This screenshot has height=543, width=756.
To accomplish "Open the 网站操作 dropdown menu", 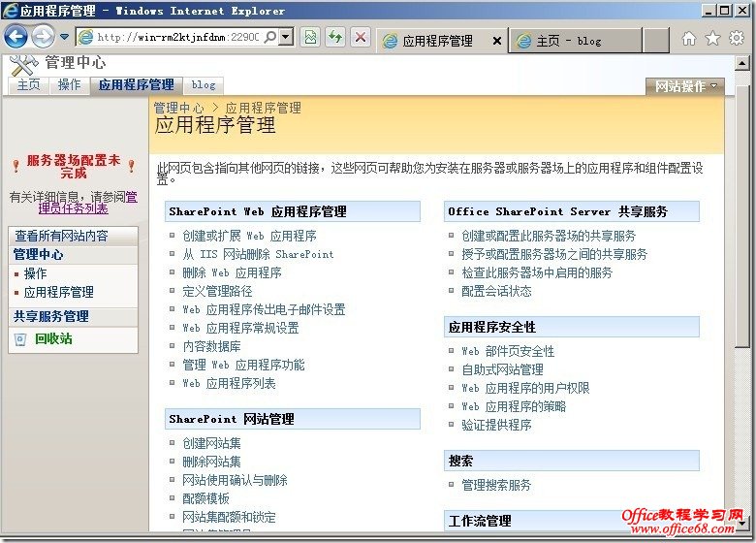I will [685, 86].
